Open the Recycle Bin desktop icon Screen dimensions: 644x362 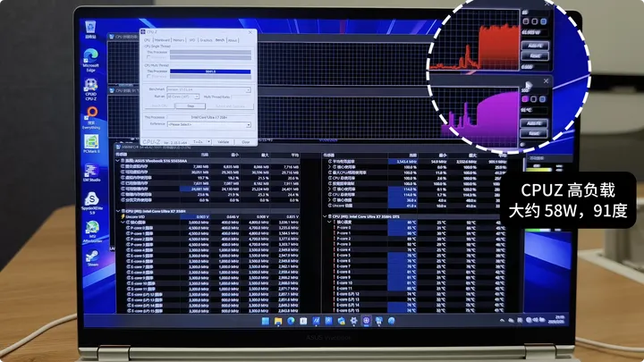pos(90,29)
